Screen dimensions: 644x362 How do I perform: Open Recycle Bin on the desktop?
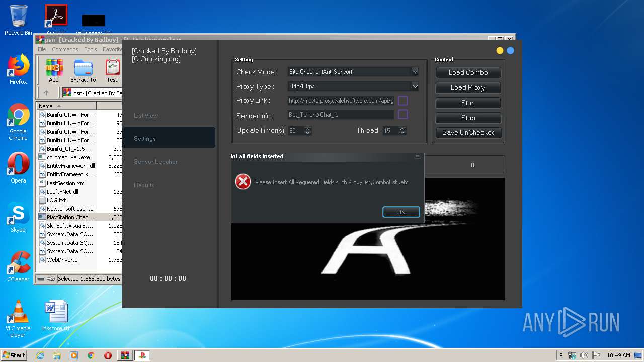tap(18, 20)
